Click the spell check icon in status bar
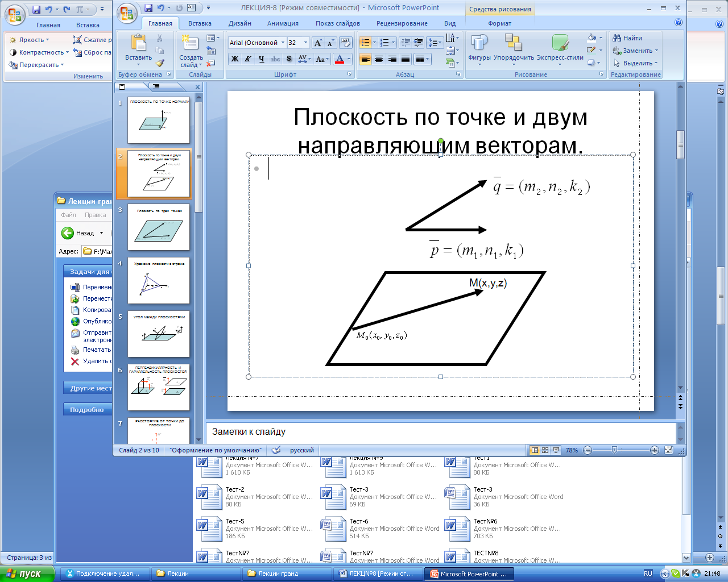Image resolution: width=728 pixels, height=582 pixels. coord(276,450)
